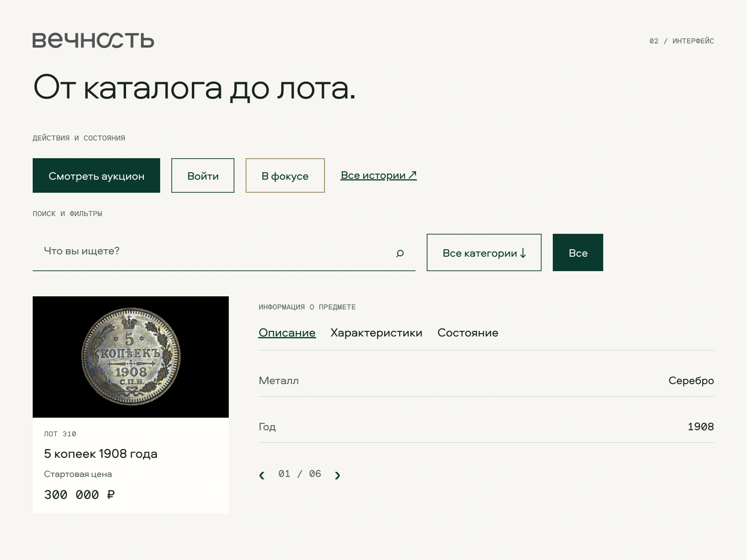Click the 01 / 06 page counter

pyautogui.click(x=300, y=474)
